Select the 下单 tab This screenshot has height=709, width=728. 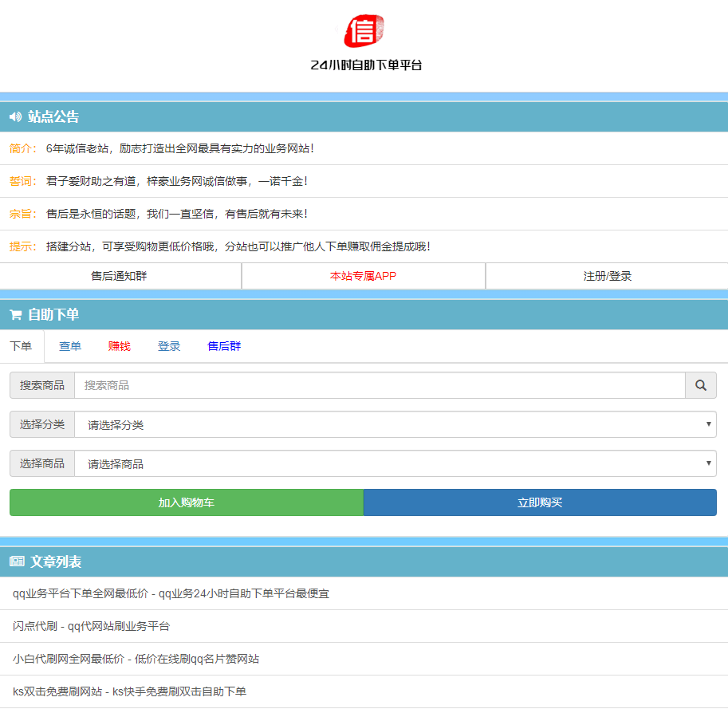[x=22, y=346]
